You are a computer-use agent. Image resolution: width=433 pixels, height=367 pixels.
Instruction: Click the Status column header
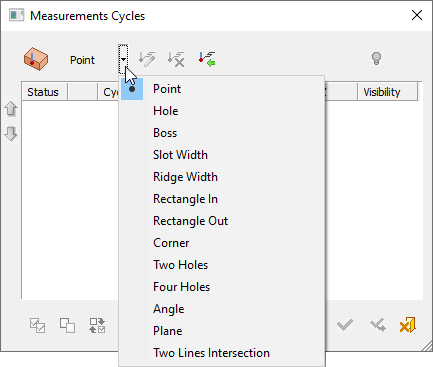(x=45, y=92)
